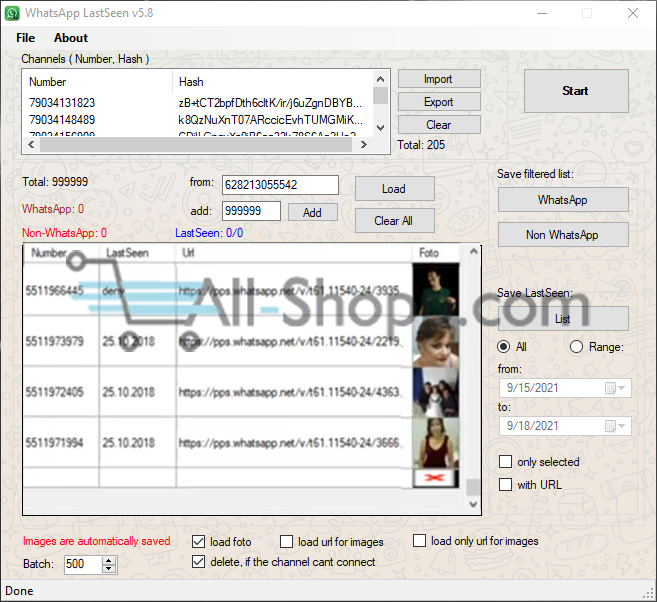Select the Range radio button
Screen dimensions: 657x602
576,347
